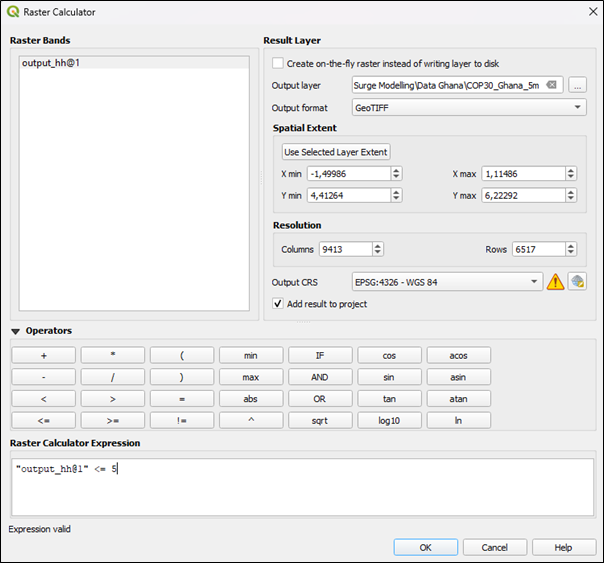Screen dimensions: 604x563
Task: Insert the sin function
Action: pos(389,377)
